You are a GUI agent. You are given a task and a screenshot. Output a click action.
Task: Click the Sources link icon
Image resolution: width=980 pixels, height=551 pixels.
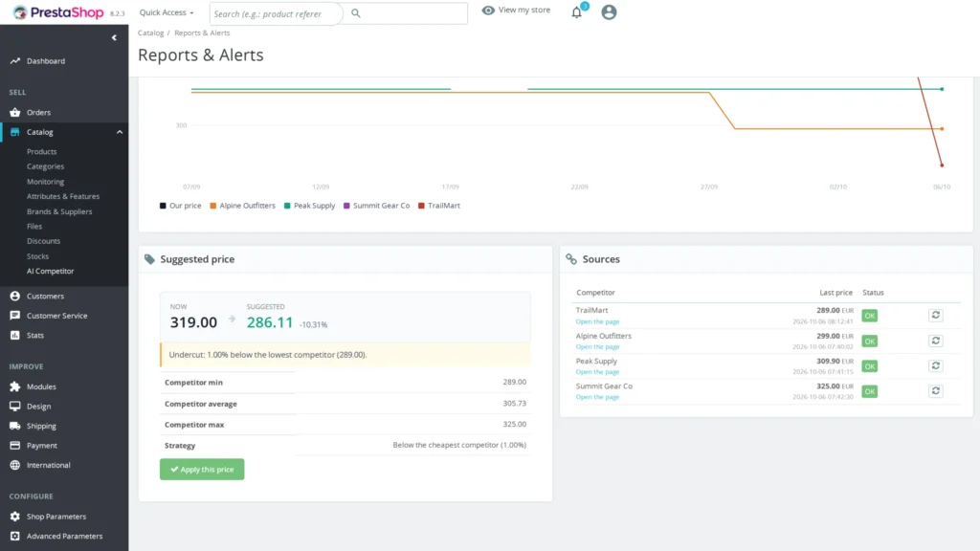pos(571,259)
